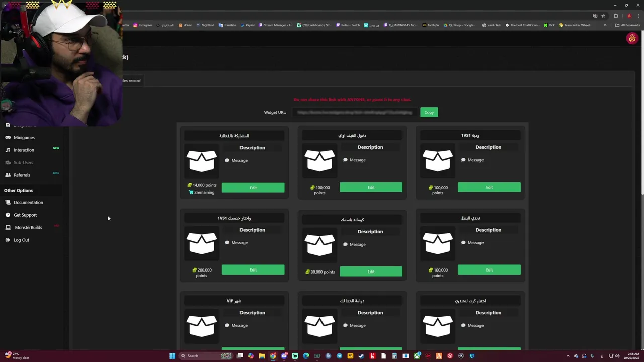Open the Stream Manager bookmark

click(275, 25)
